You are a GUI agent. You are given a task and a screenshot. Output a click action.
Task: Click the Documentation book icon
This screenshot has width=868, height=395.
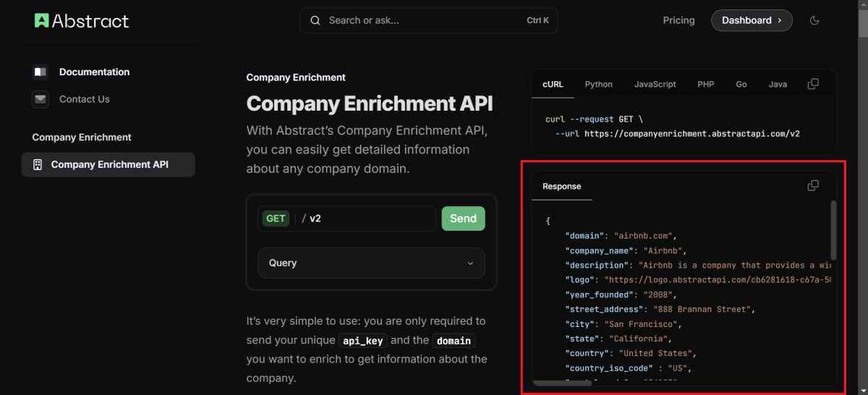pyautogui.click(x=40, y=72)
